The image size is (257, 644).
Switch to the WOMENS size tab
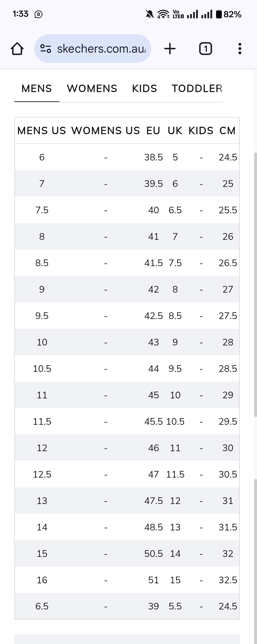(92, 89)
